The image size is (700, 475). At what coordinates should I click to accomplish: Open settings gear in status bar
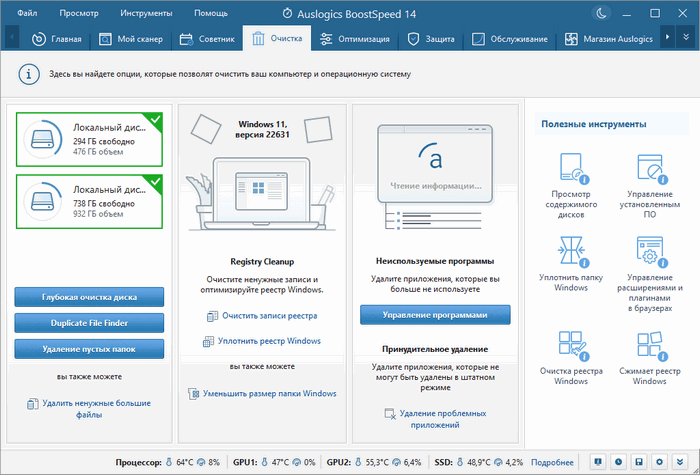(659, 462)
